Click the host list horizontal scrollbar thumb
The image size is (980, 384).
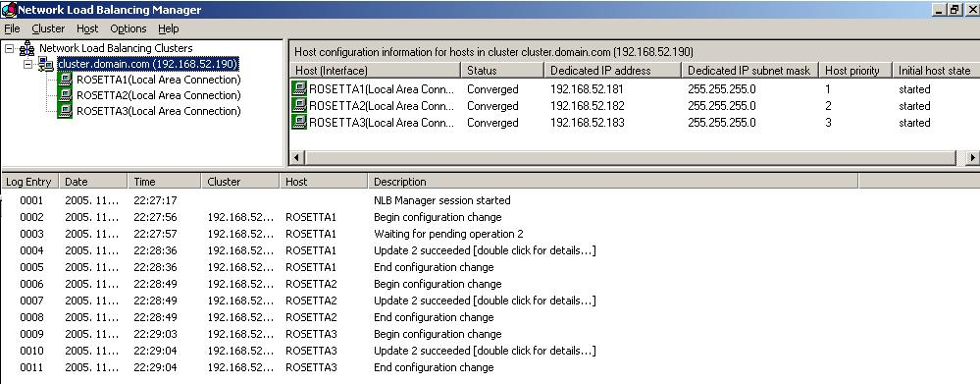tap(631, 158)
